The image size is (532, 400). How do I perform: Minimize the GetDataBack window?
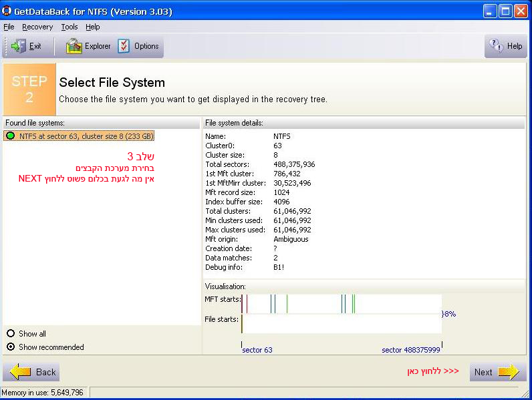tap(489, 11)
